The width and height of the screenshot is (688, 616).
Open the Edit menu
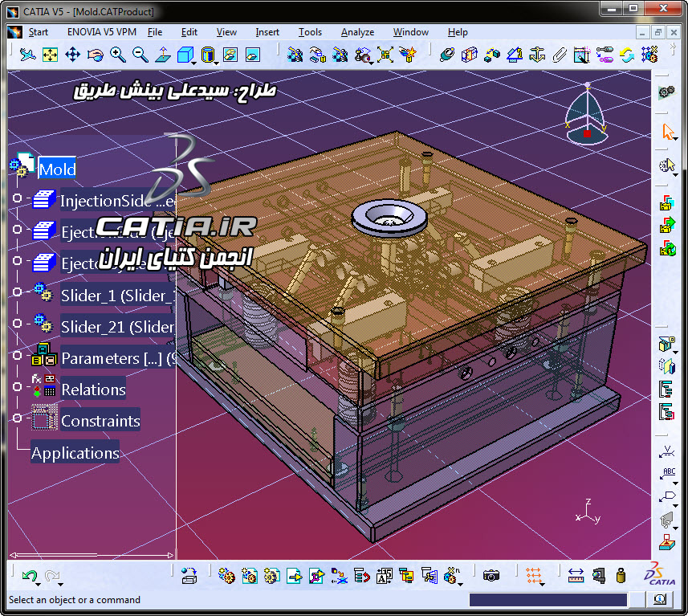[189, 32]
